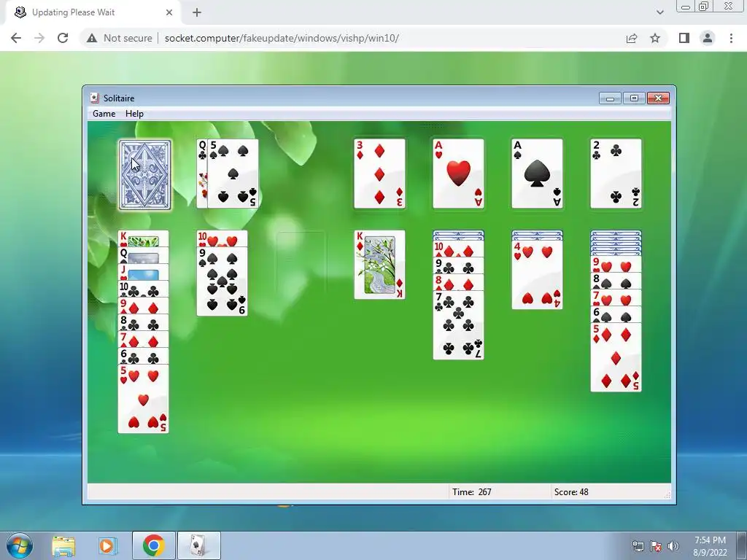Open the Action Center flag icon
The width and height of the screenshot is (747, 560).
tap(656, 546)
